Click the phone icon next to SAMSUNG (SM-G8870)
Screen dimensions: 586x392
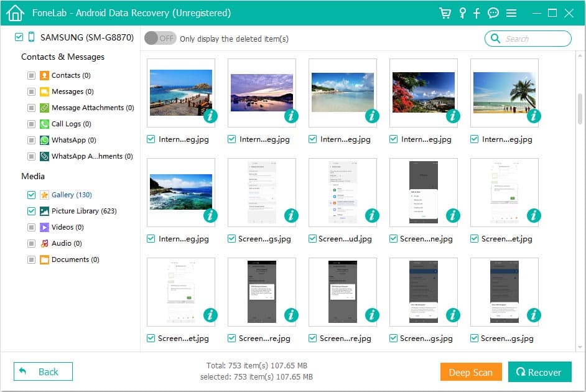32,37
